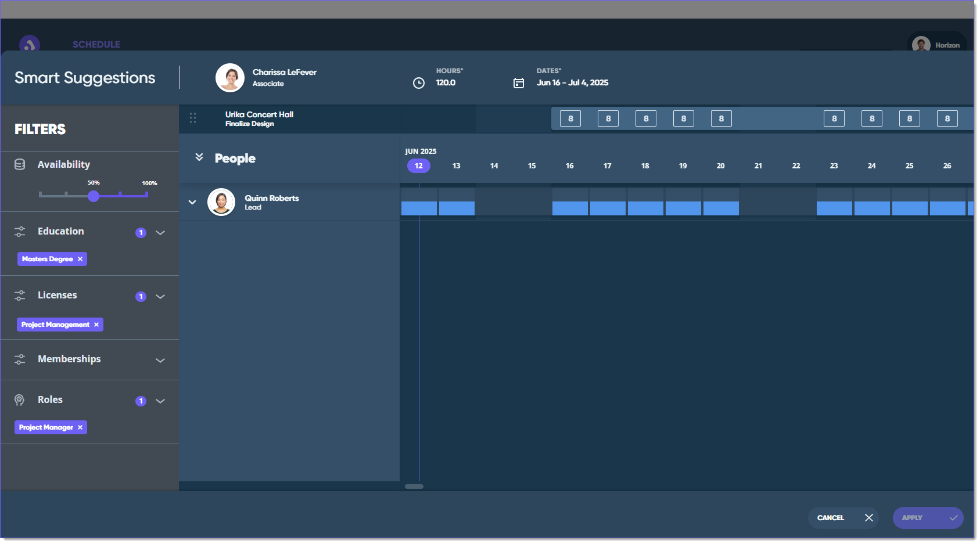
Task: Click the app logo in the top bar
Action: pyautogui.click(x=30, y=45)
